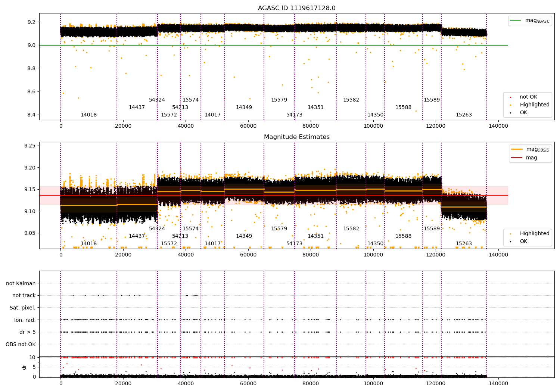The width and height of the screenshot is (560, 392).
Task: Click obsid label 54324 in Magnitude Estimates panel
Action: pos(157,229)
